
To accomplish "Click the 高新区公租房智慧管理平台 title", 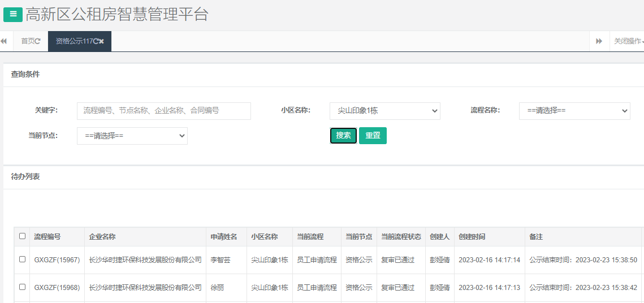I will [x=117, y=14].
